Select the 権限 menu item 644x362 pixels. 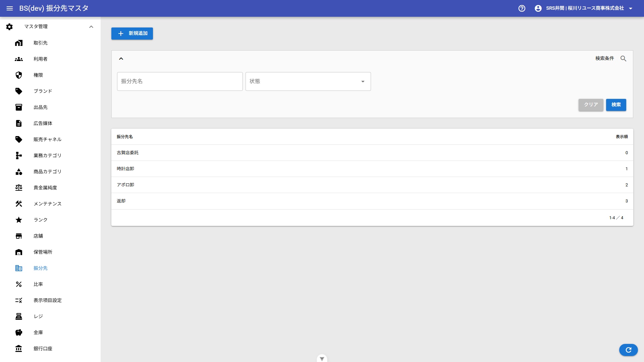point(50,75)
